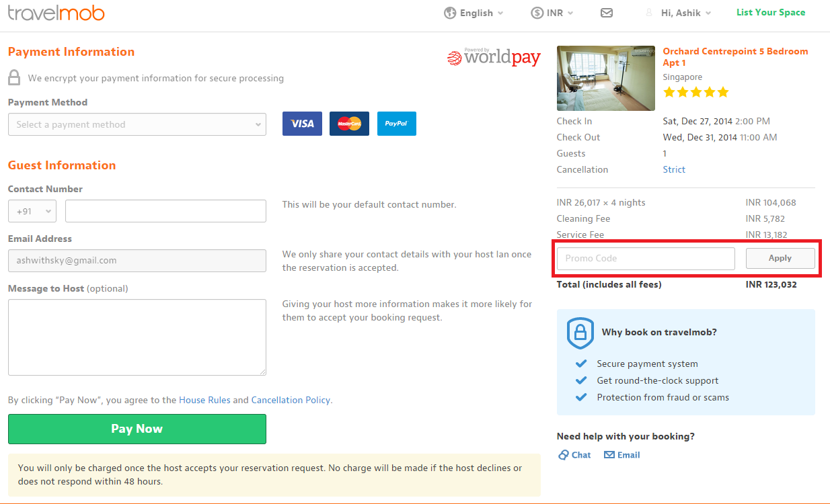Focus the Message to Host textarea
Viewport: 830px width, 504px height.
[137, 337]
